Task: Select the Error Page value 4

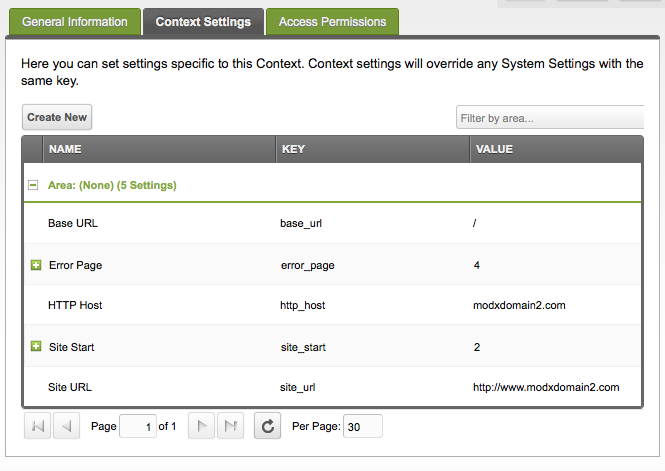Action: (477, 265)
